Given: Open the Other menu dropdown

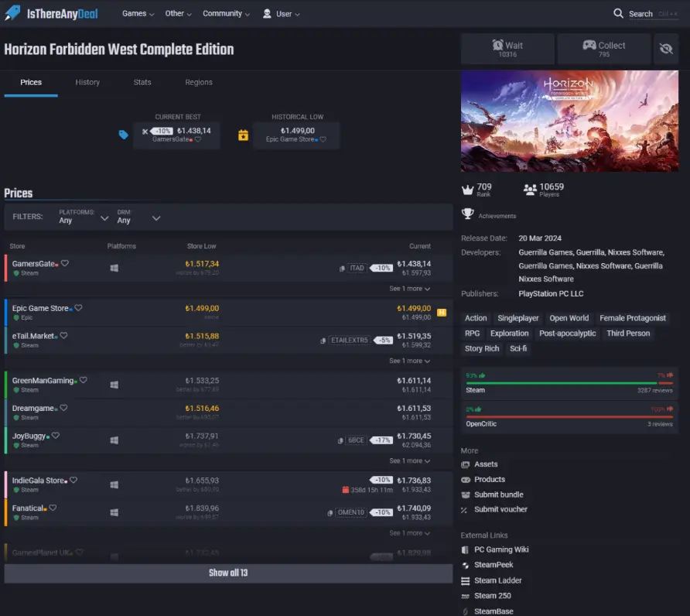Looking at the screenshot, I should [x=178, y=14].
